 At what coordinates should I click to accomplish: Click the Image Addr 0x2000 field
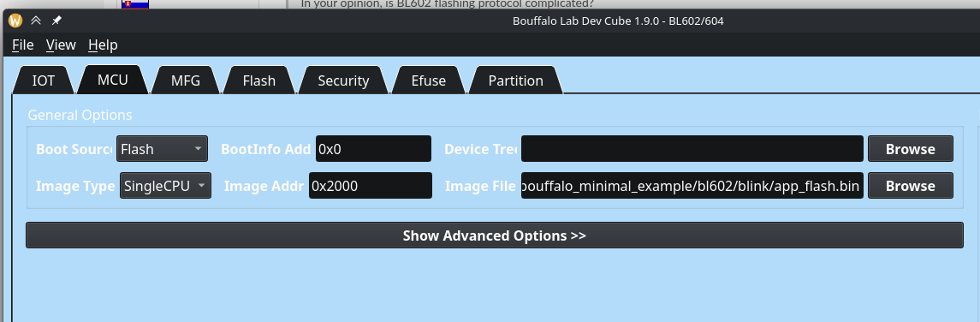370,186
